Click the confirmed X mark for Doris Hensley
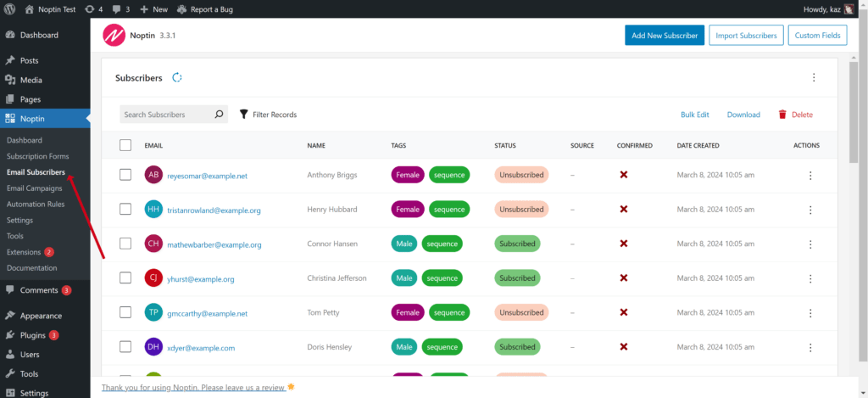This screenshot has height=398, width=868. [623, 346]
